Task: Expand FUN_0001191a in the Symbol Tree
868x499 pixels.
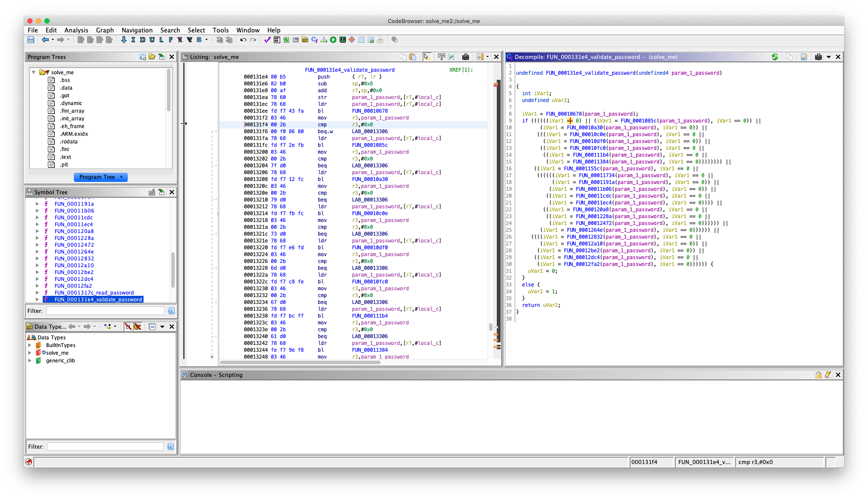Action: tap(38, 204)
